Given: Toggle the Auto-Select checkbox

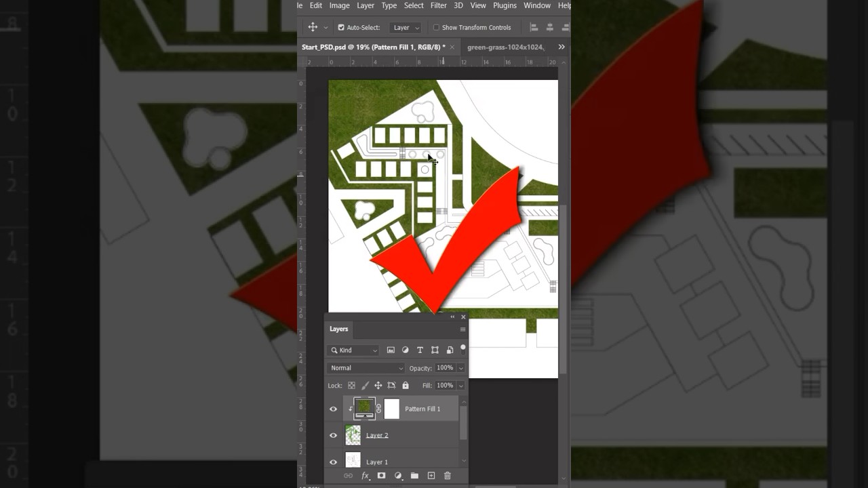Looking at the screenshot, I should point(341,28).
